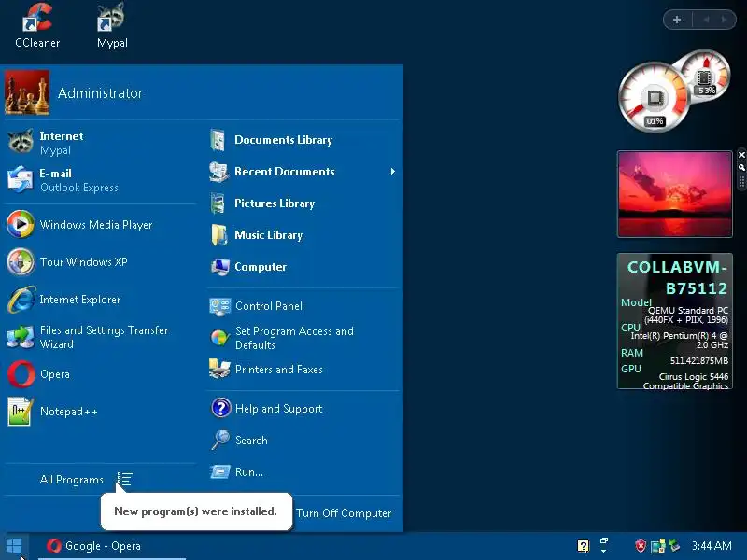Viewport: 747px width, 560px height.
Task: Click the red security shield tray icon
Action: click(641, 546)
